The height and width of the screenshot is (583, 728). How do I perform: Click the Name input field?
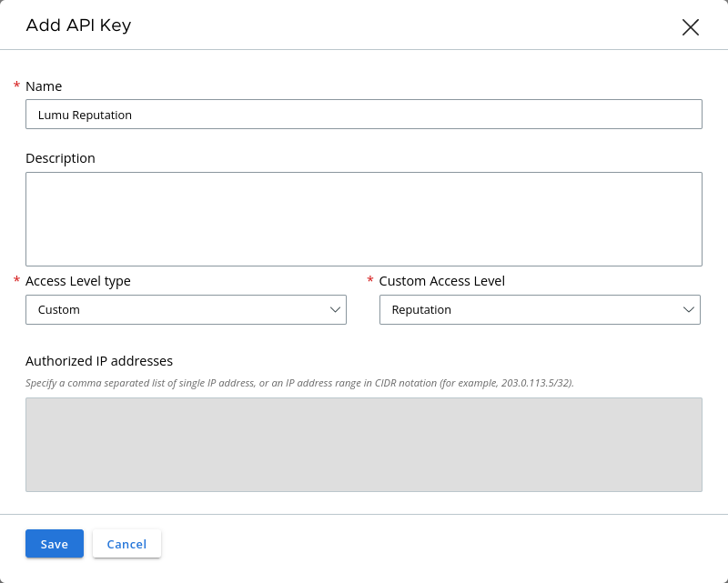364,115
